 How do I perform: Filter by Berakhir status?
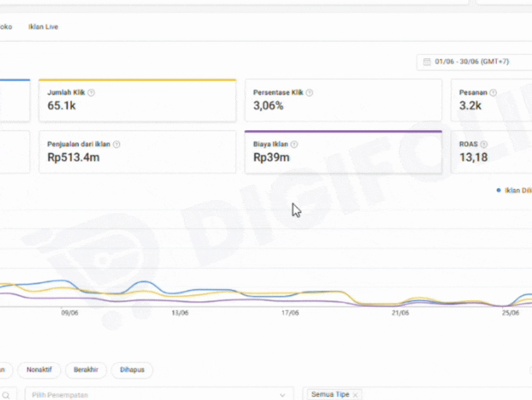[x=86, y=370]
